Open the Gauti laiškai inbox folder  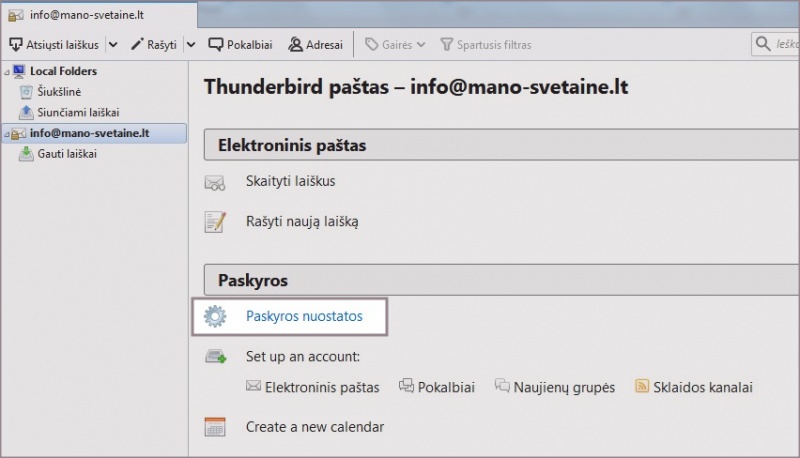pos(67,154)
